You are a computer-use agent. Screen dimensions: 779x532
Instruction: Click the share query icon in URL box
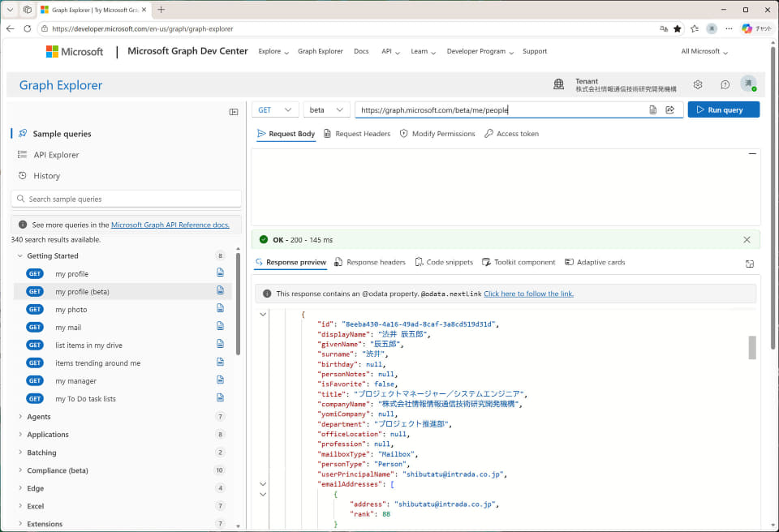pyautogui.click(x=669, y=109)
